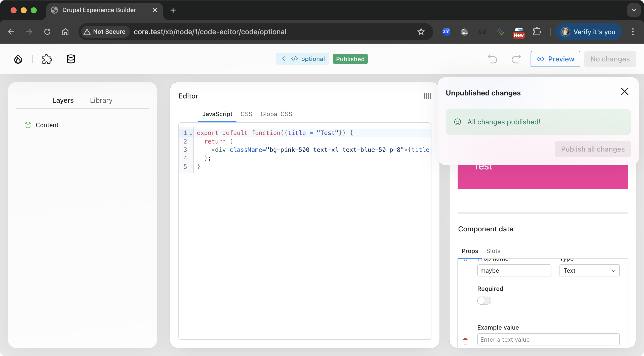Viewport: 644px width, 356px height.
Task: Click the Drupal drop logo icon
Action: (x=18, y=59)
